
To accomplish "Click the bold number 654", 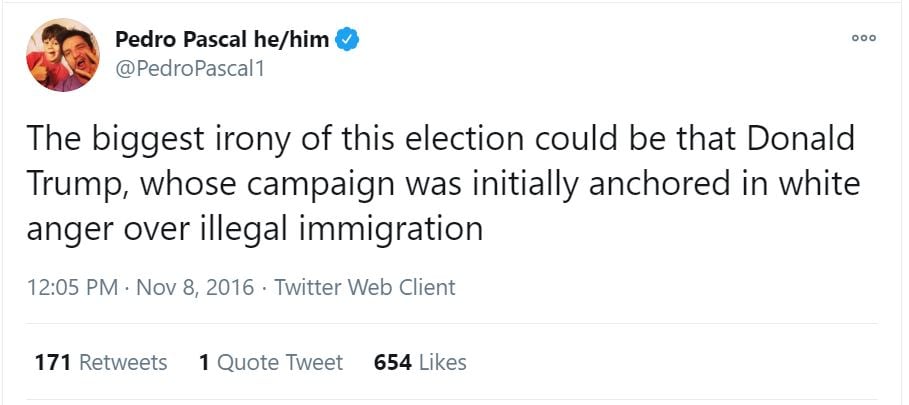I will [392, 362].
